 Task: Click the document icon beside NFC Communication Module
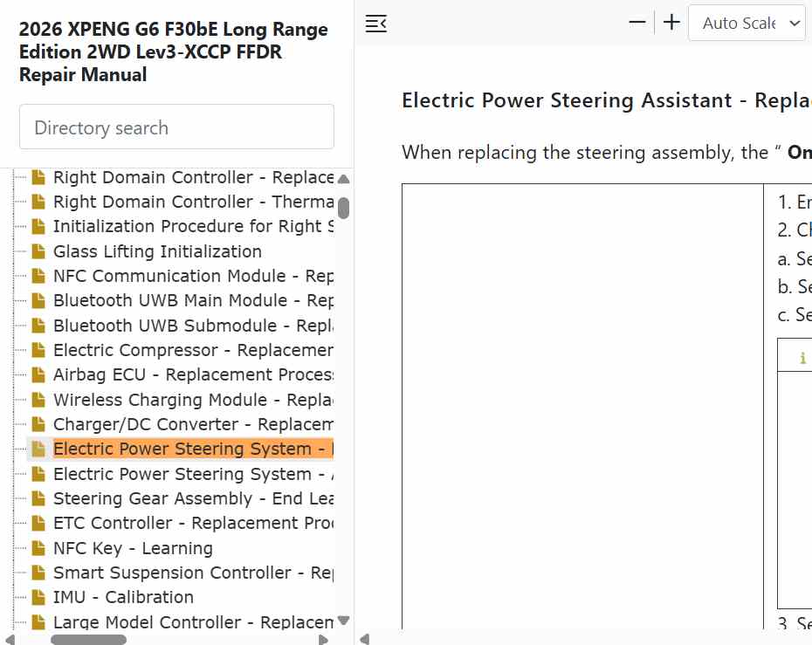[38, 276]
